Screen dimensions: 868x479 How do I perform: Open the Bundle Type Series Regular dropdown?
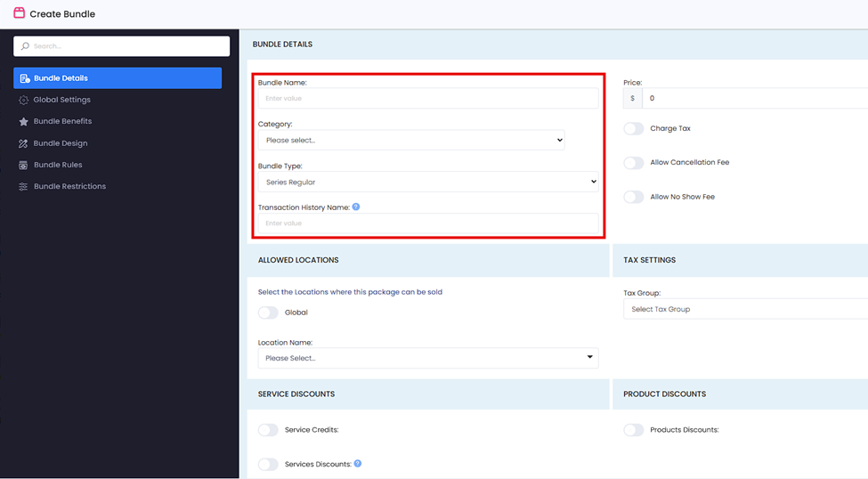[428, 182]
